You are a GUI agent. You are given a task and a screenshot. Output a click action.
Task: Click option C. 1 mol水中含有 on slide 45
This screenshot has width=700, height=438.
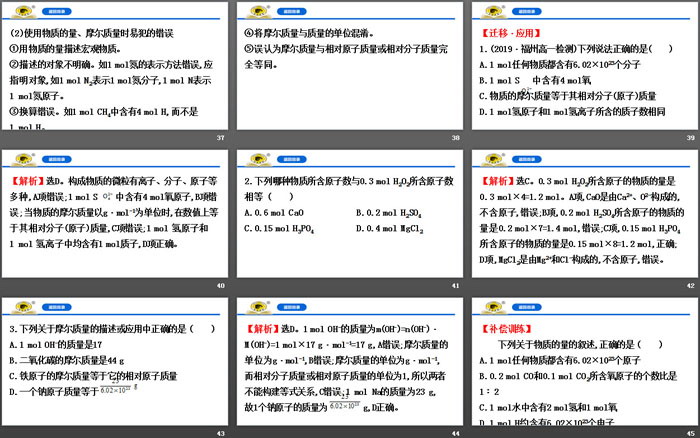click(x=548, y=407)
